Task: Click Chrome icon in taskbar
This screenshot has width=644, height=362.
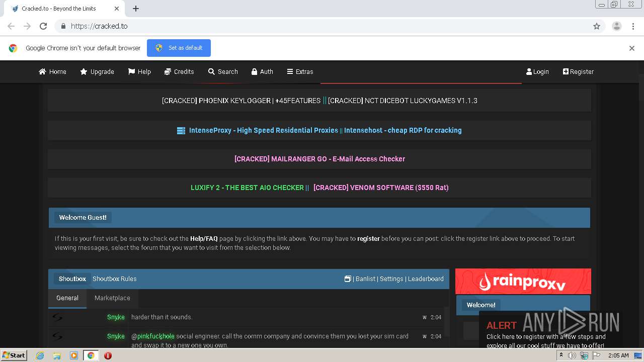Action: [91, 355]
